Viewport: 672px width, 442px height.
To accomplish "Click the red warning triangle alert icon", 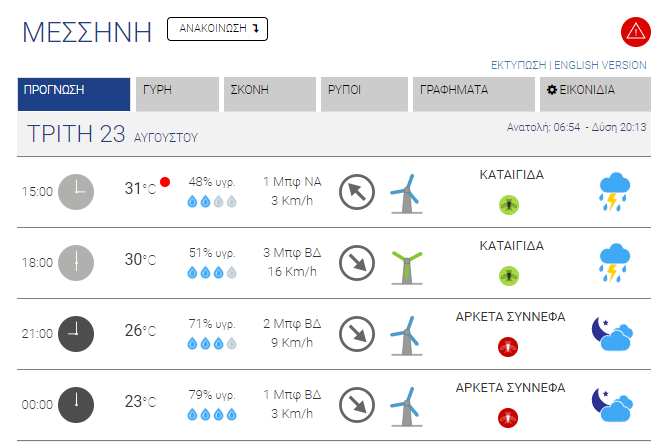I will (x=636, y=32).
